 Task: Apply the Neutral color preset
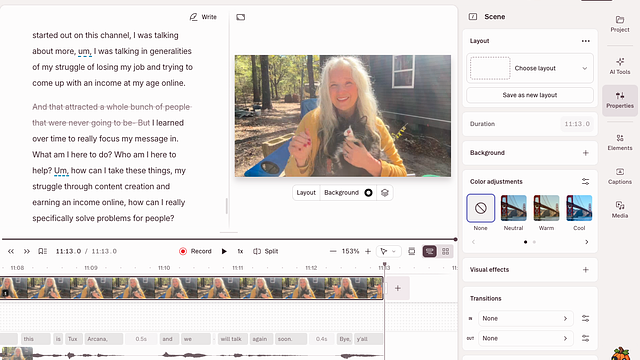pos(513,208)
